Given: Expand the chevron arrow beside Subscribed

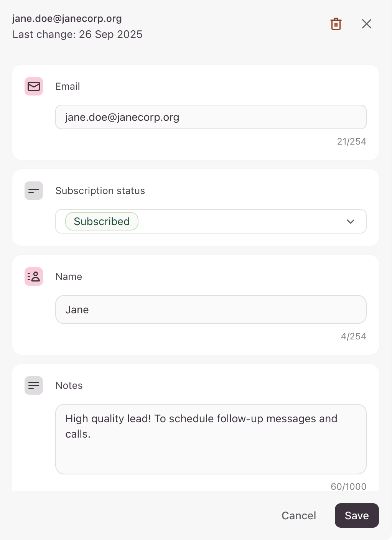Looking at the screenshot, I should [x=350, y=222].
